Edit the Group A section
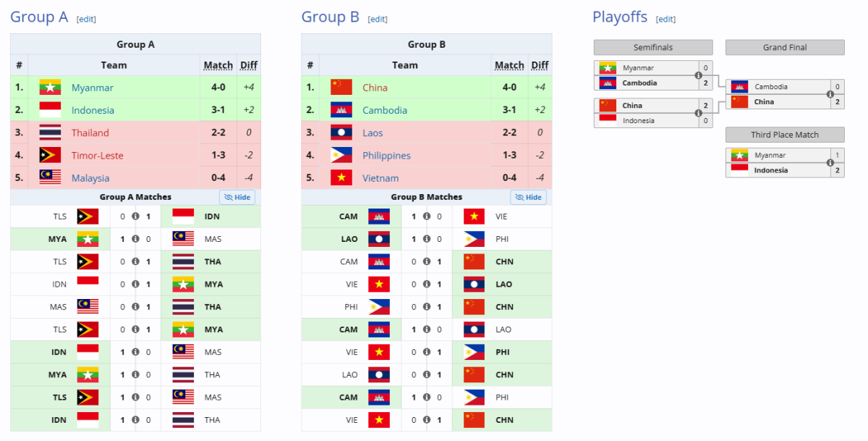This screenshot has width=868, height=441. [86, 19]
